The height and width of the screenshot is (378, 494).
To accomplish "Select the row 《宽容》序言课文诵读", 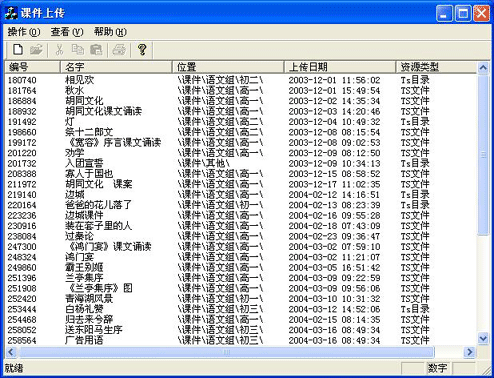I will (241, 142).
